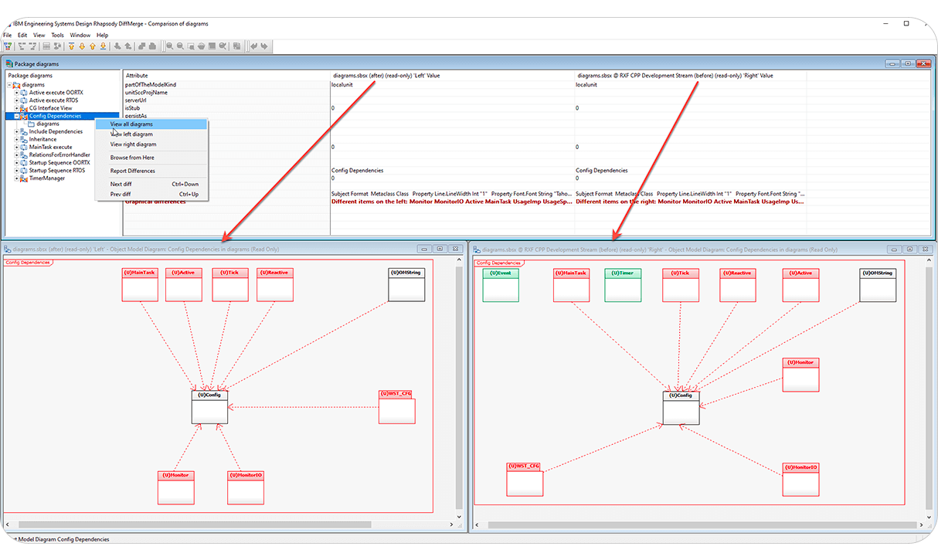Expand the Startup Sequence RTOS node
This screenshot has width=938, height=560.
16,170
